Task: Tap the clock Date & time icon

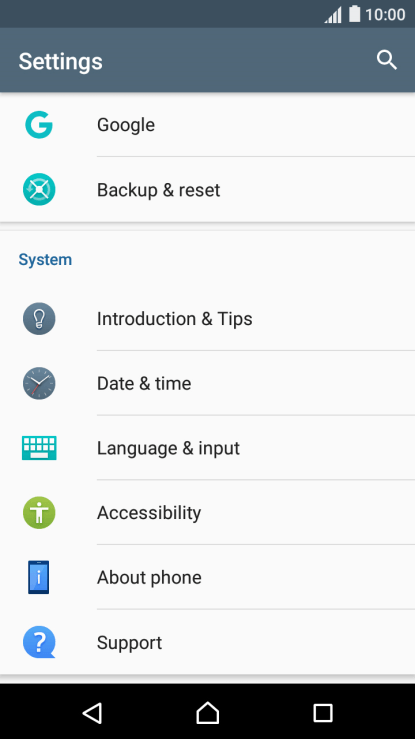Action: tap(39, 383)
